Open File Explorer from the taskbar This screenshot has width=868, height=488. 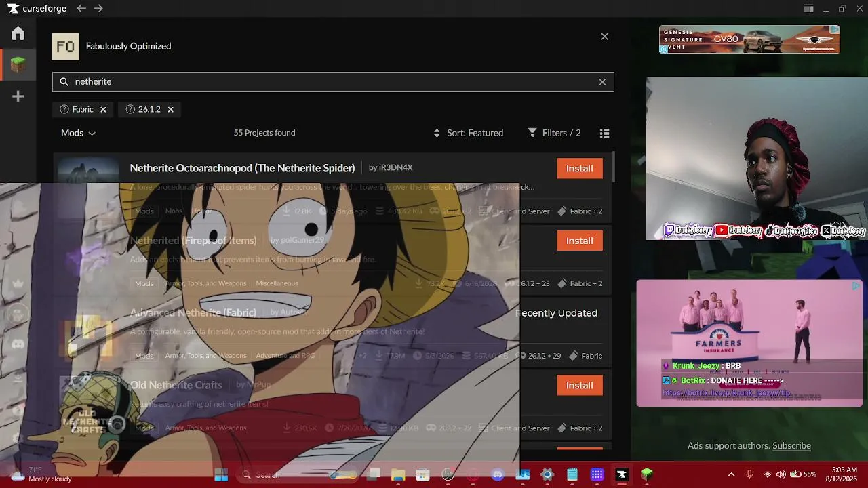tap(398, 474)
